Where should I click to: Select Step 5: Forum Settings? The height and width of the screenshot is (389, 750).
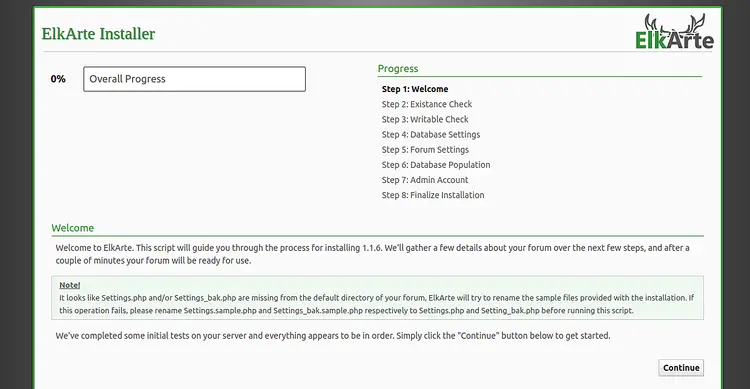click(x=425, y=150)
